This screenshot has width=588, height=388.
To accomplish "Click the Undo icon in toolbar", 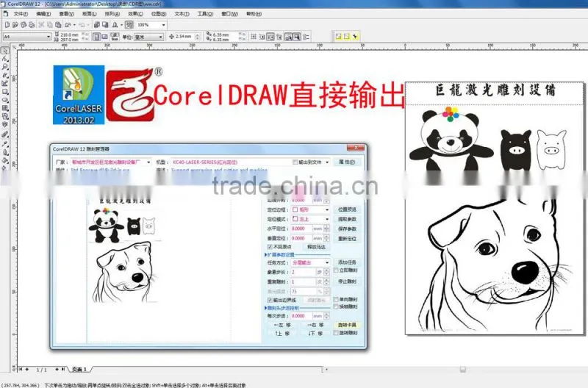I will point(68,25).
